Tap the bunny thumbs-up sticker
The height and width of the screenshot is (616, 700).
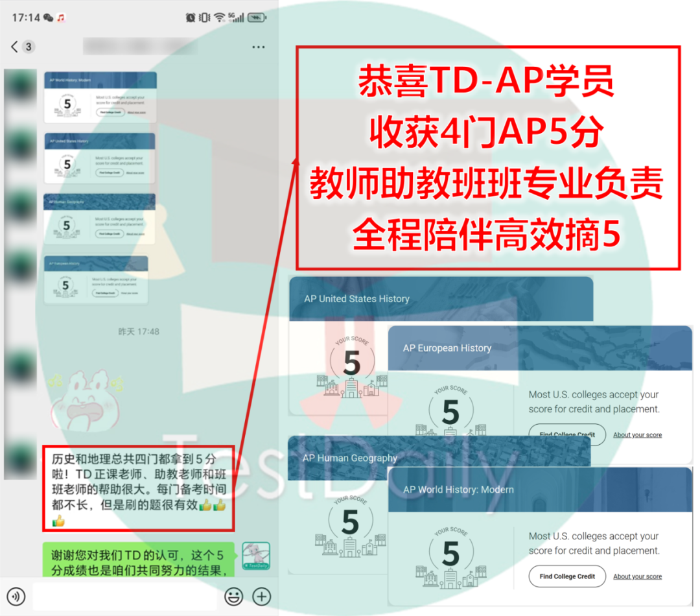86,401
